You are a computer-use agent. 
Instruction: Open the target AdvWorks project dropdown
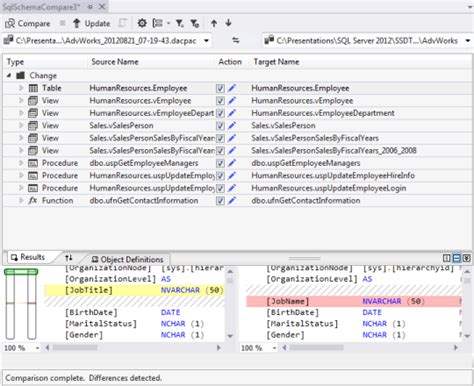tap(468, 41)
